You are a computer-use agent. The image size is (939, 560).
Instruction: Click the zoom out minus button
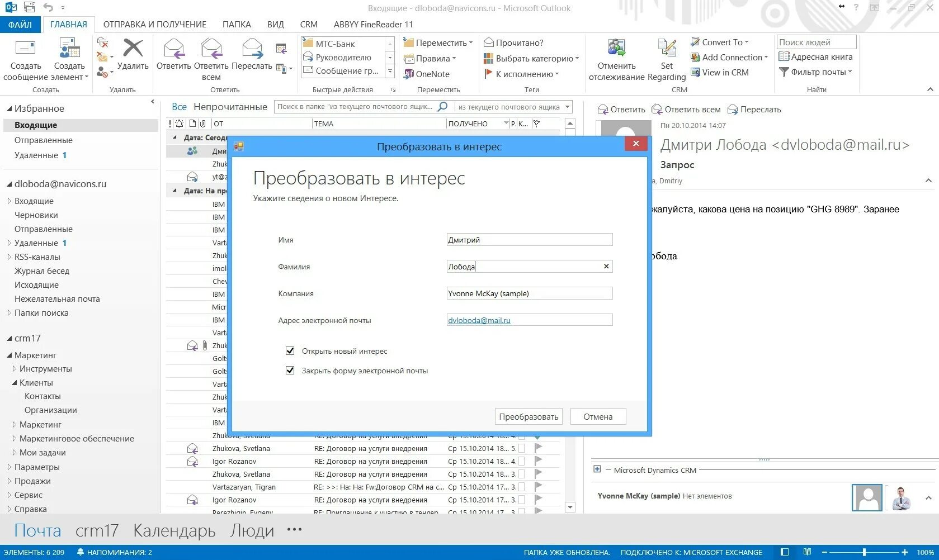pyautogui.click(x=824, y=552)
